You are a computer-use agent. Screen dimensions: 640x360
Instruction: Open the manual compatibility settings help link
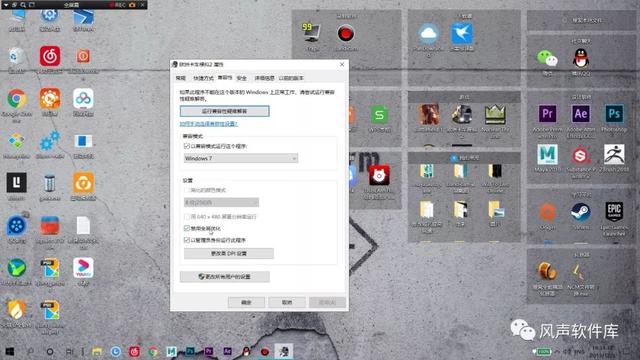209,124
